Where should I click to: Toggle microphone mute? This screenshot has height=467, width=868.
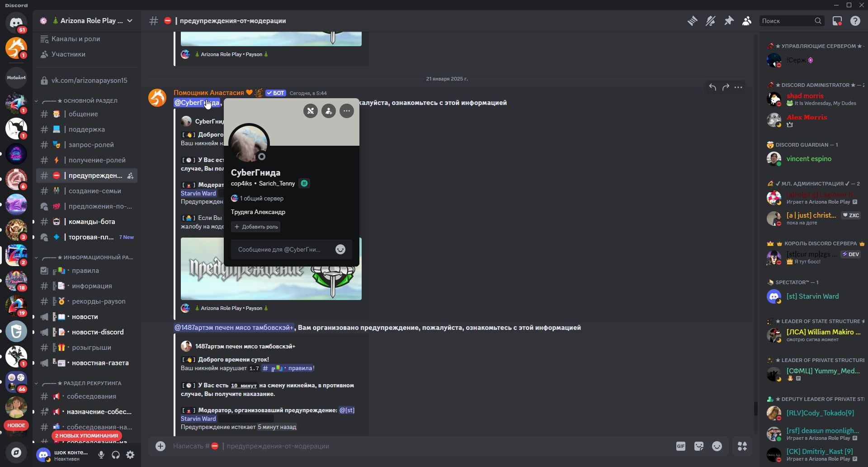101,455
